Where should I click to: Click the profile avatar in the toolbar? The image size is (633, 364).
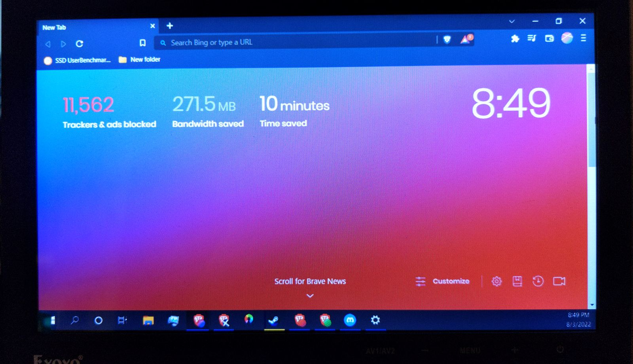pyautogui.click(x=567, y=38)
